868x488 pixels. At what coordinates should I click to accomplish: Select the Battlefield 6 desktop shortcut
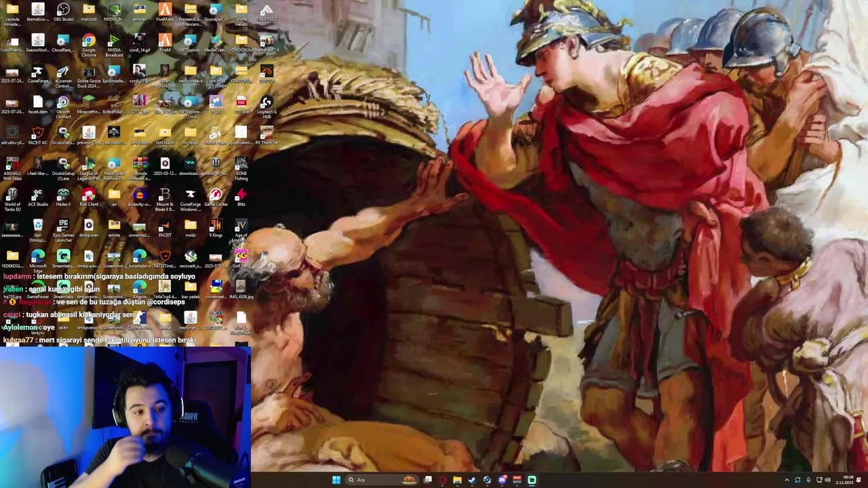(x=267, y=43)
